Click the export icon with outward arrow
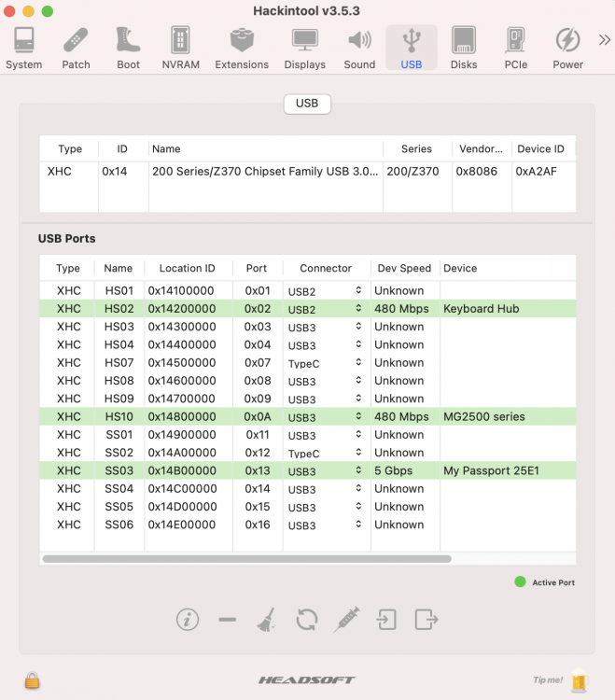Viewport: 615px width, 700px height. [426, 619]
